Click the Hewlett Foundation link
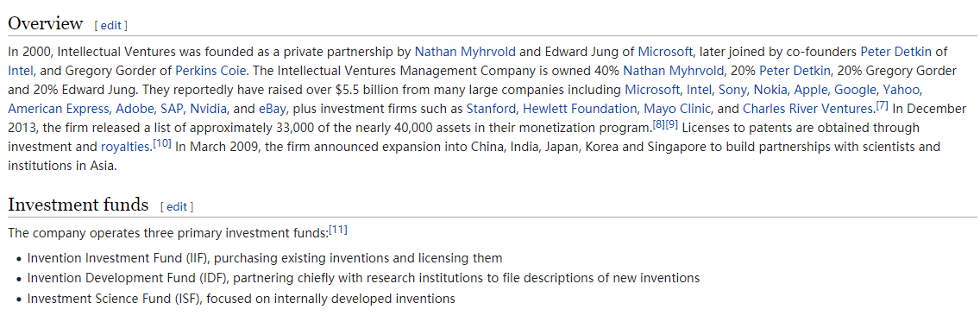The width and height of the screenshot is (980, 322). coord(580,109)
